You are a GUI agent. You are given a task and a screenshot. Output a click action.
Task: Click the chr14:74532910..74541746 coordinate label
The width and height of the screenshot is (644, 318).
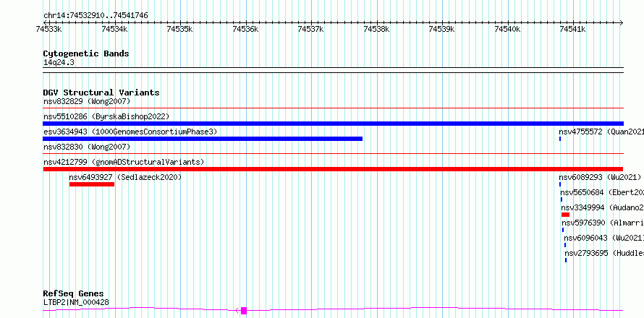click(x=96, y=16)
